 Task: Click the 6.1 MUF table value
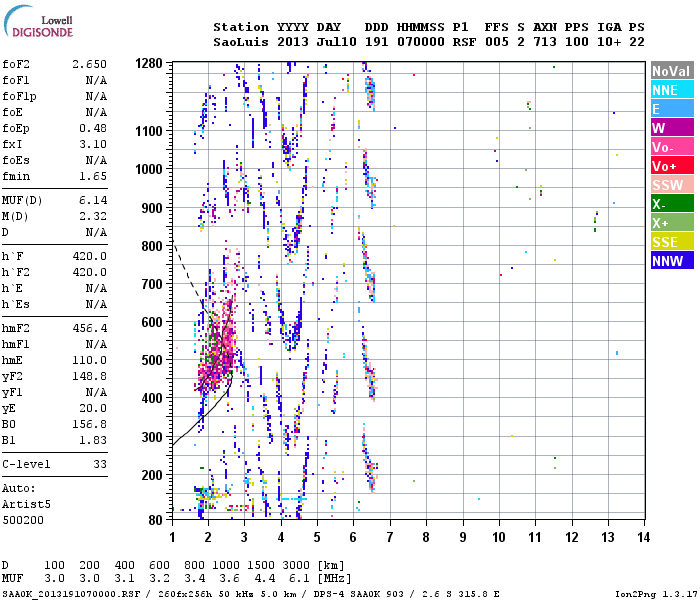coord(299,578)
